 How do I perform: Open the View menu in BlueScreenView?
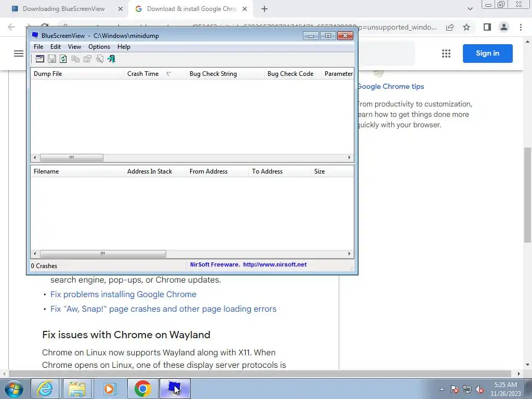pyautogui.click(x=74, y=46)
